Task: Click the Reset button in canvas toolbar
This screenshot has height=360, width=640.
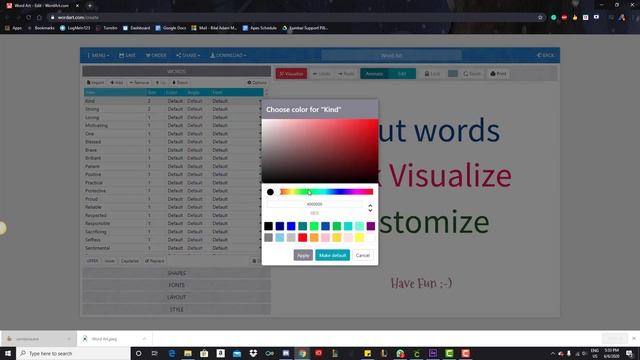Action: (472, 74)
